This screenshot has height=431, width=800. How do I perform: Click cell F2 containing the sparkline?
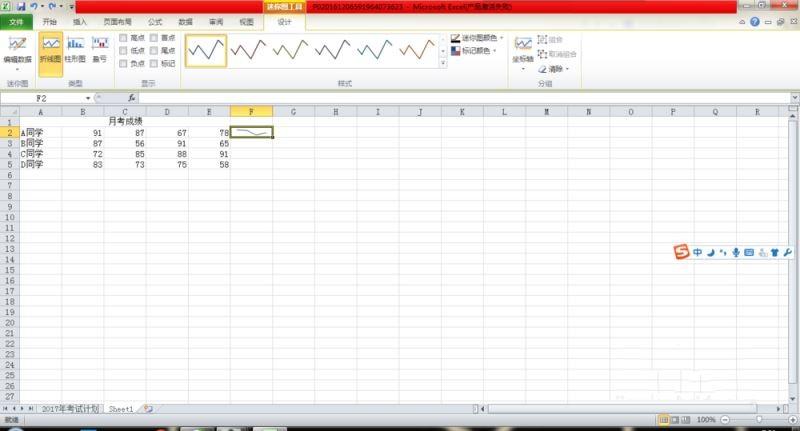pyautogui.click(x=251, y=132)
